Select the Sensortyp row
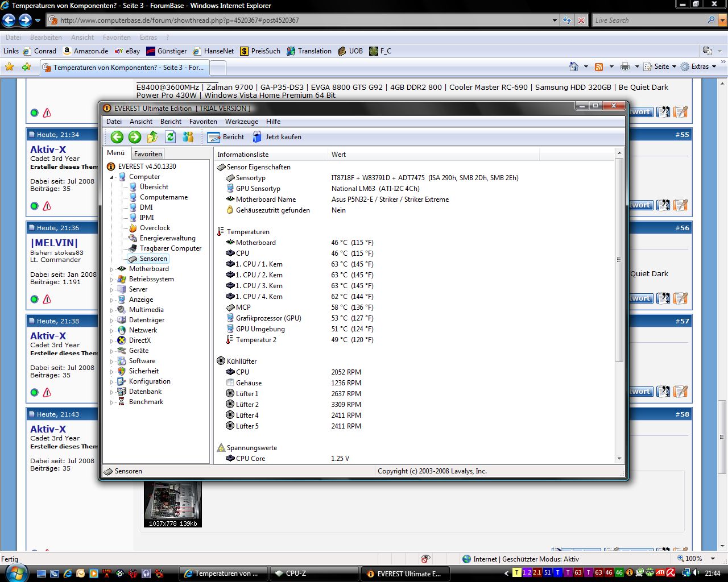The width and height of the screenshot is (728, 582). (x=414, y=178)
